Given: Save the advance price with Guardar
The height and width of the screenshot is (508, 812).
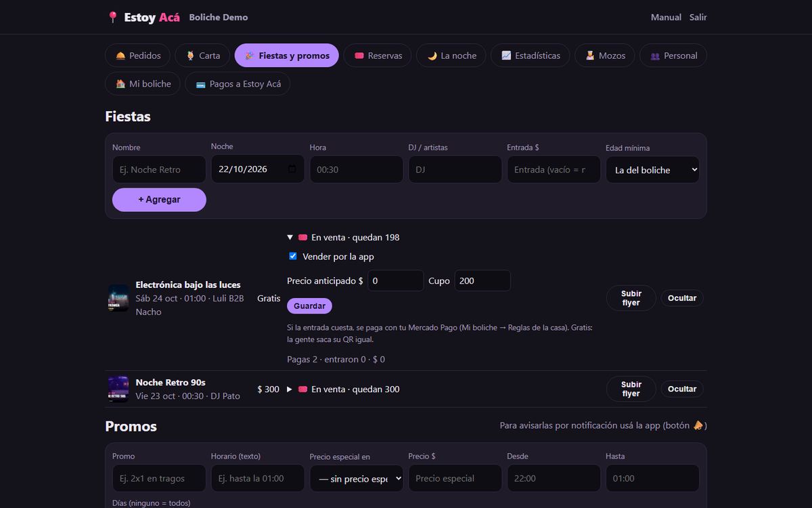Looking at the screenshot, I should pyautogui.click(x=309, y=306).
